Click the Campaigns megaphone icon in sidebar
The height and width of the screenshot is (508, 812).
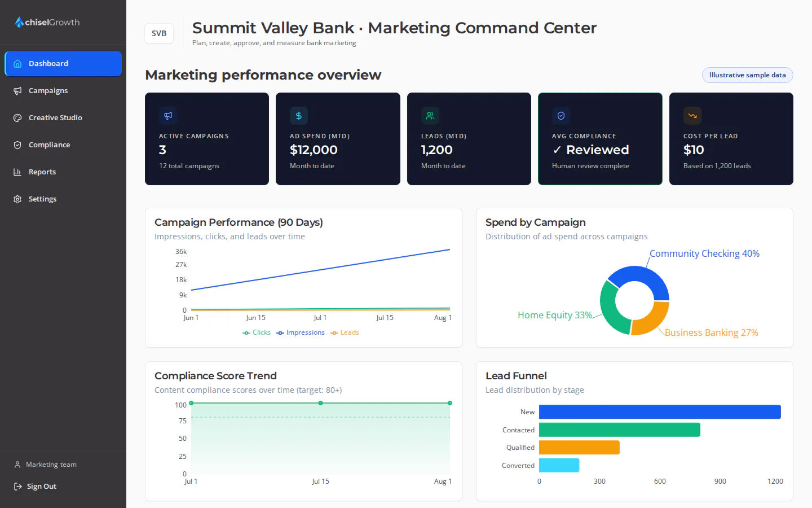(x=17, y=91)
